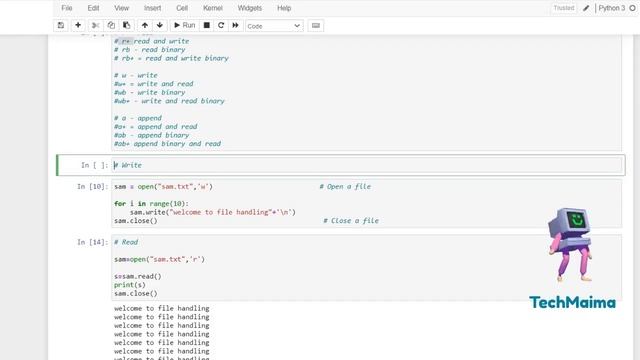Open the Kernel menu

pos(213,8)
